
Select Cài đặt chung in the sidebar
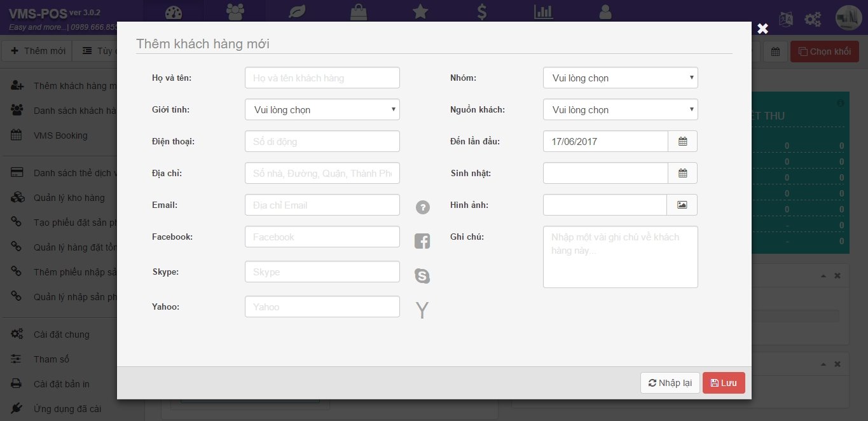[61, 335]
